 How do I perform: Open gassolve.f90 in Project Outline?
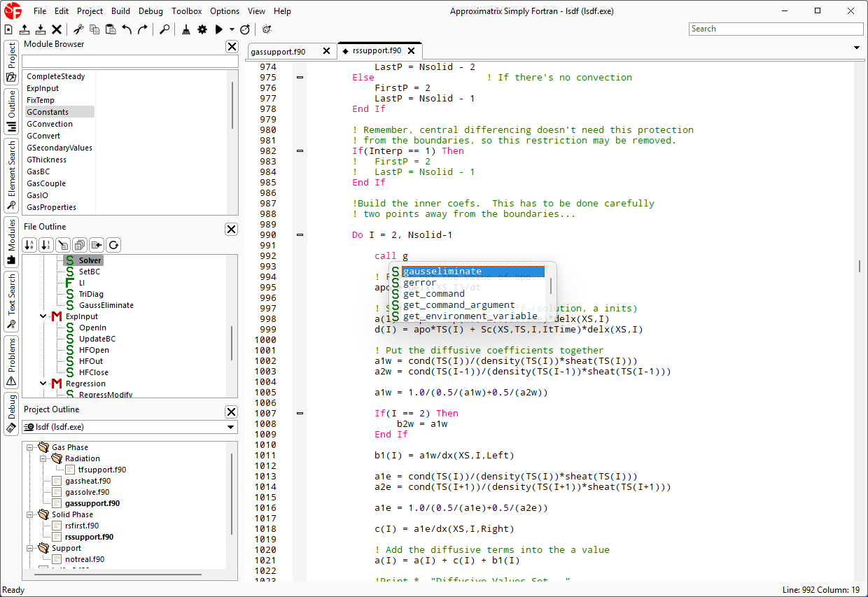87,492
